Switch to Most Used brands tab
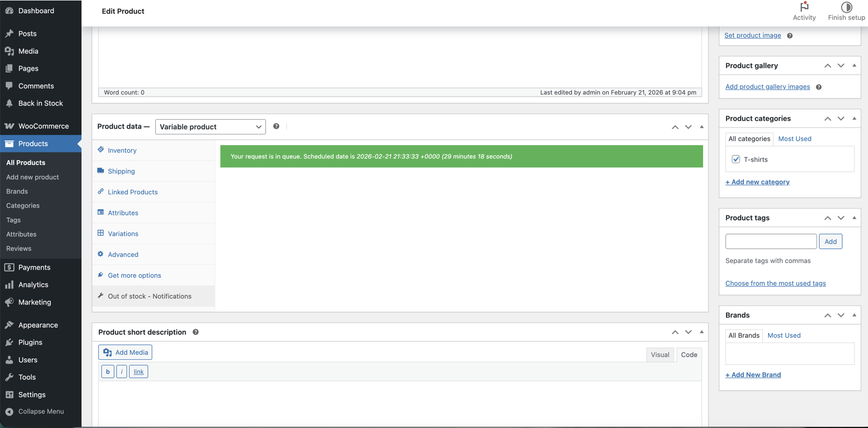This screenshot has height=428, width=868. [784, 335]
